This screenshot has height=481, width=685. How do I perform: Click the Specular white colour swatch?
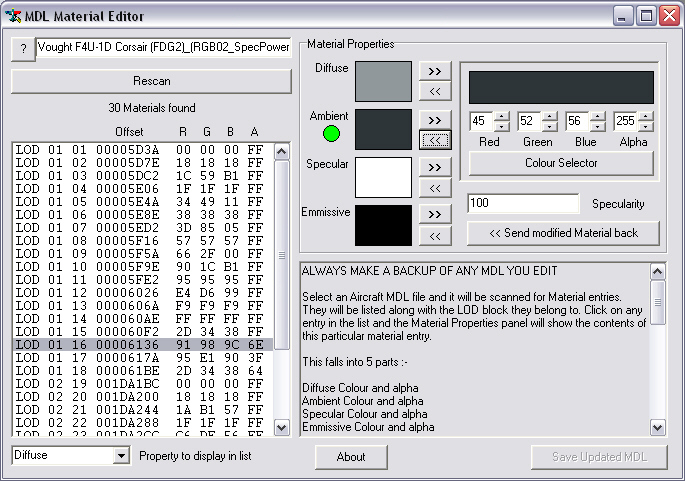click(x=376, y=177)
